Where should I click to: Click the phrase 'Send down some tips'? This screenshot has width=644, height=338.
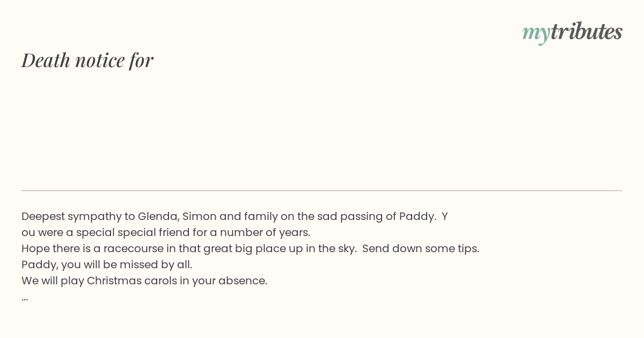click(x=421, y=248)
